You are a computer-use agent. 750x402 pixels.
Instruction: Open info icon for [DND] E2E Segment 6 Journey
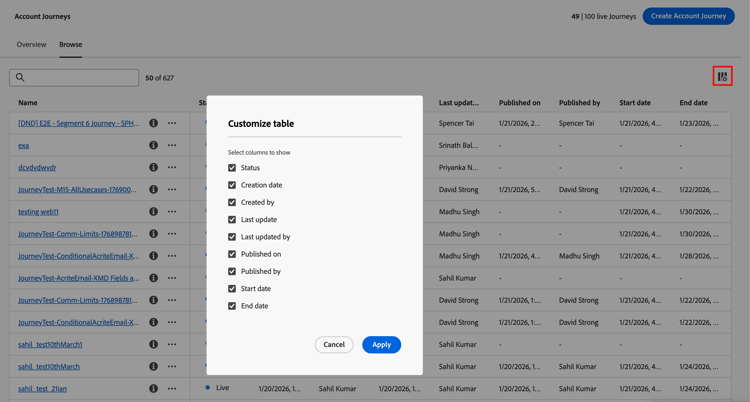(x=154, y=123)
